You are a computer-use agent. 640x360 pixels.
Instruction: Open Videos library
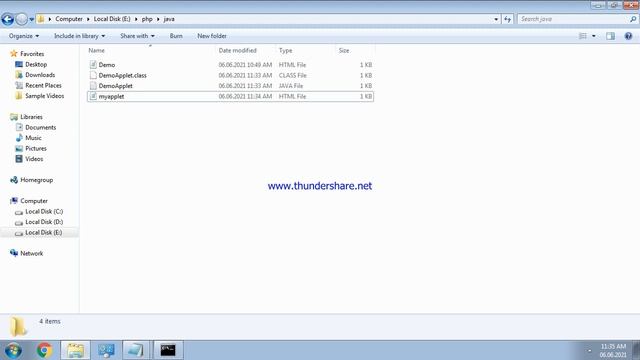34,159
